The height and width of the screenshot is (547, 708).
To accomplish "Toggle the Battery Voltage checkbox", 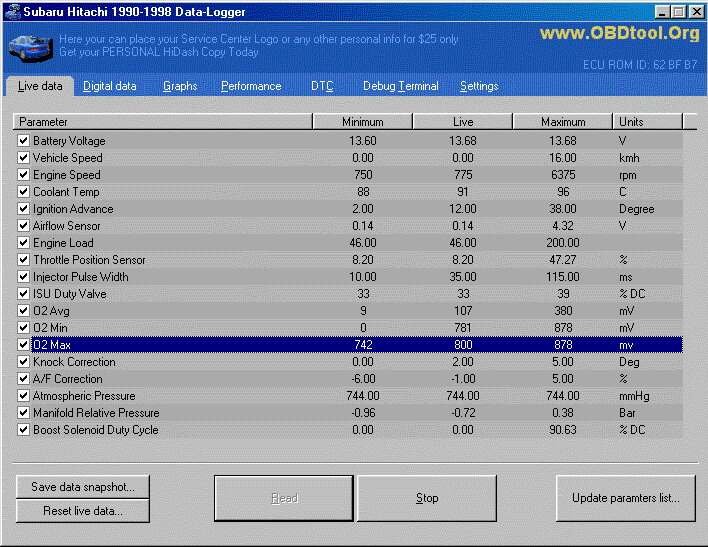I will (x=23, y=140).
